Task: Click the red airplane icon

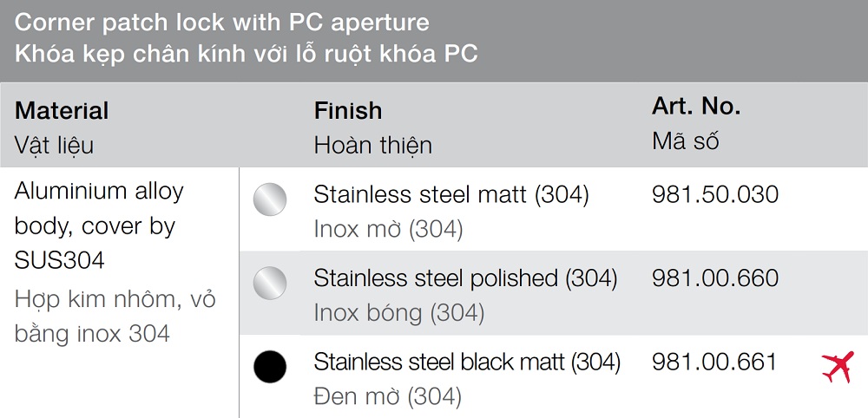Action: [x=836, y=368]
